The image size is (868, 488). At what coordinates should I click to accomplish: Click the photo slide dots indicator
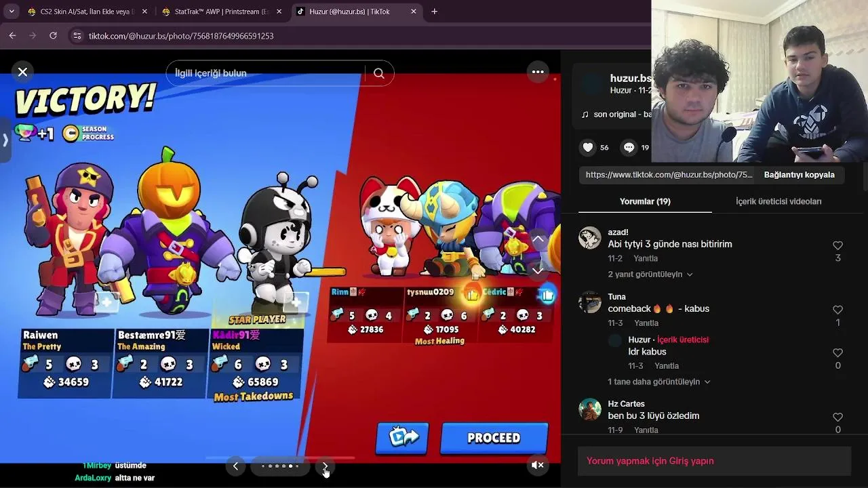(x=280, y=466)
